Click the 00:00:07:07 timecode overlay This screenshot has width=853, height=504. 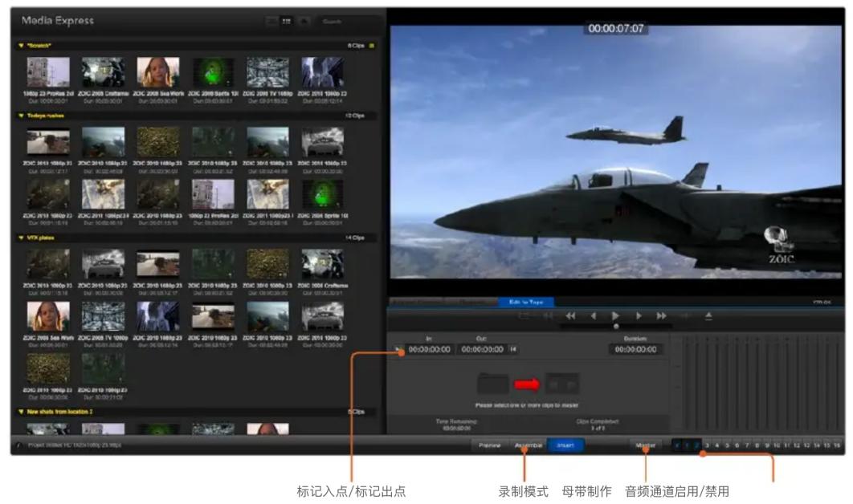616,28
